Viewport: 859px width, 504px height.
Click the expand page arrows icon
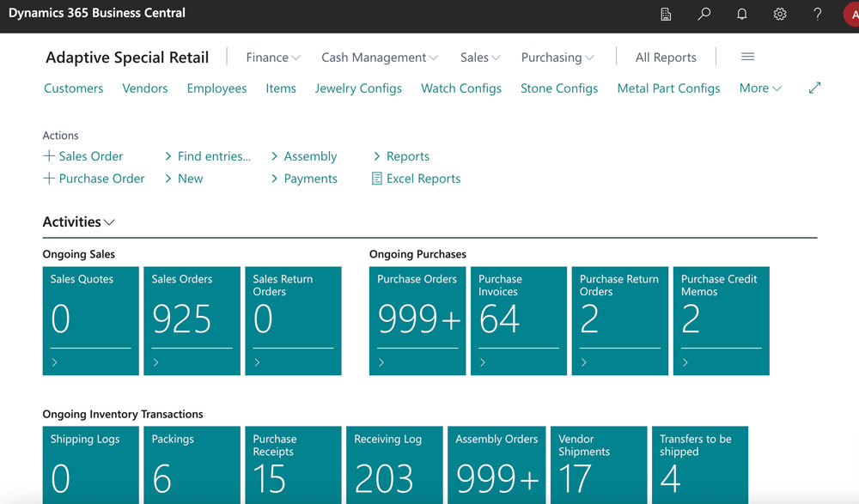pyautogui.click(x=814, y=88)
